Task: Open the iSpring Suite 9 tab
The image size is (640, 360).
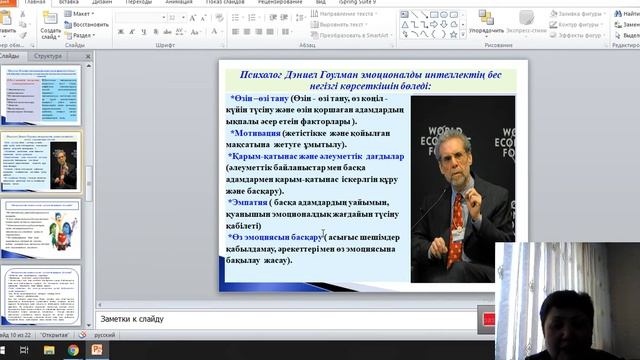Action: point(357,2)
